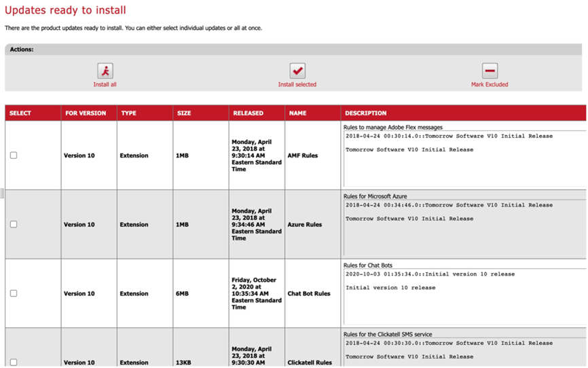Click the FOR VERSION column header

click(x=86, y=113)
